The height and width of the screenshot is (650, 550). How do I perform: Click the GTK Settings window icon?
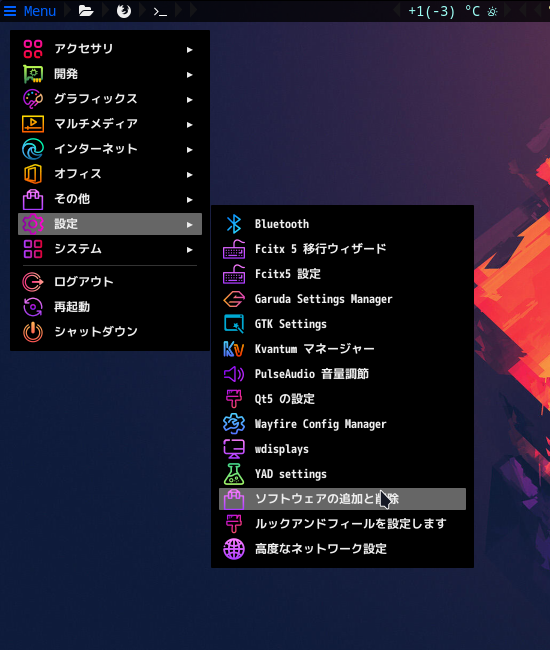coord(234,324)
